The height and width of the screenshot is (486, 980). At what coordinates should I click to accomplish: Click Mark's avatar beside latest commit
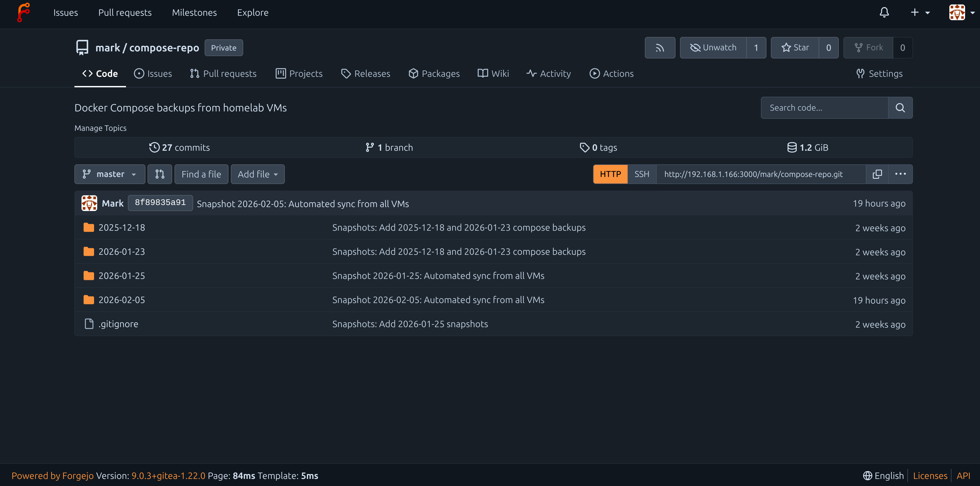click(89, 203)
